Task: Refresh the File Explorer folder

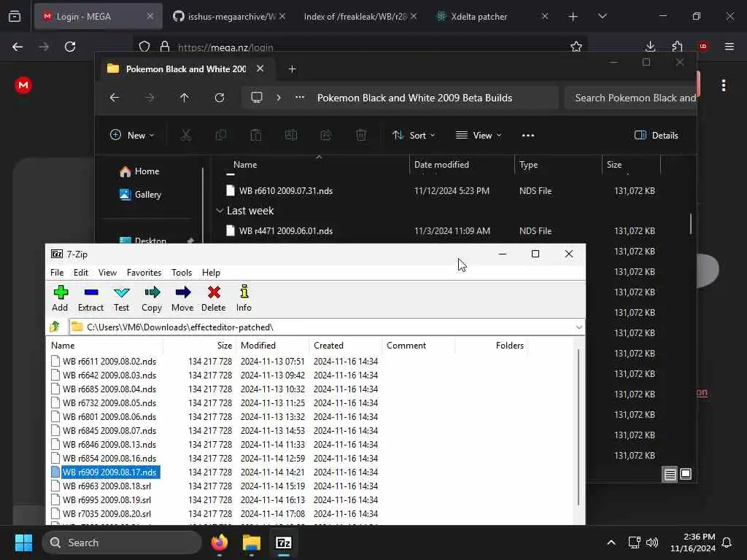Action: click(219, 98)
